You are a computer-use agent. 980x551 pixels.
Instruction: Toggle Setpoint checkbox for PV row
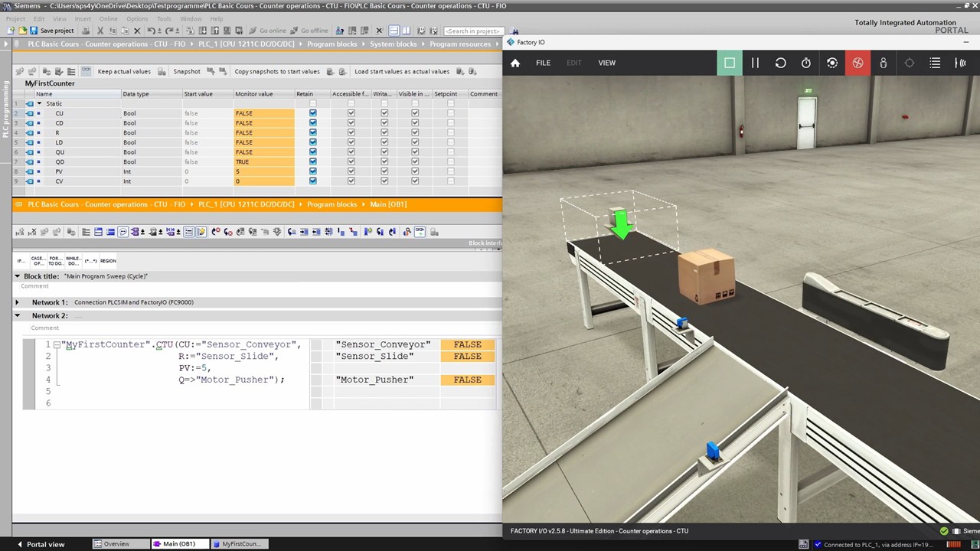[450, 171]
